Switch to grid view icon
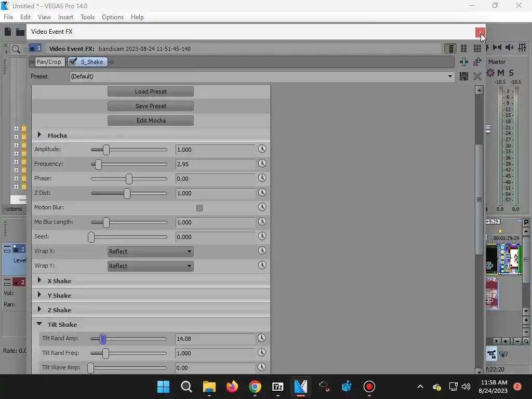Image resolution: width=532 pixels, height=399 pixels. [x=477, y=48]
